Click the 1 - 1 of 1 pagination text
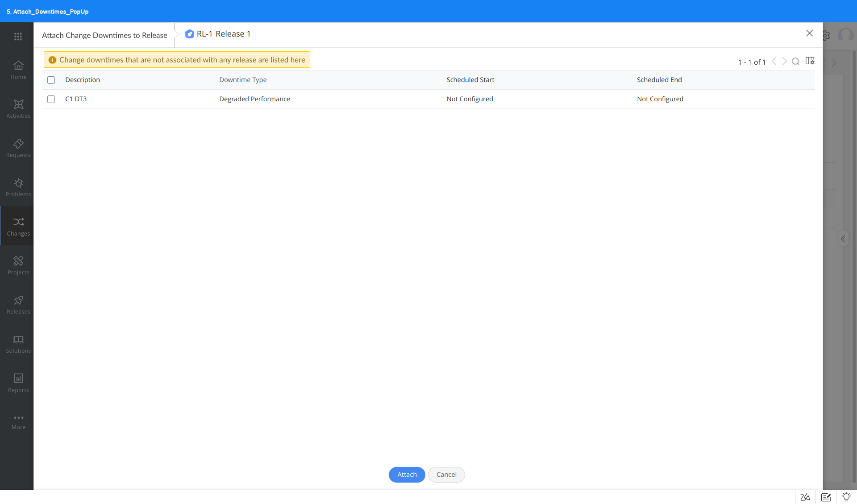This screenshot has width=857, height=504. (x=752, y=62)
